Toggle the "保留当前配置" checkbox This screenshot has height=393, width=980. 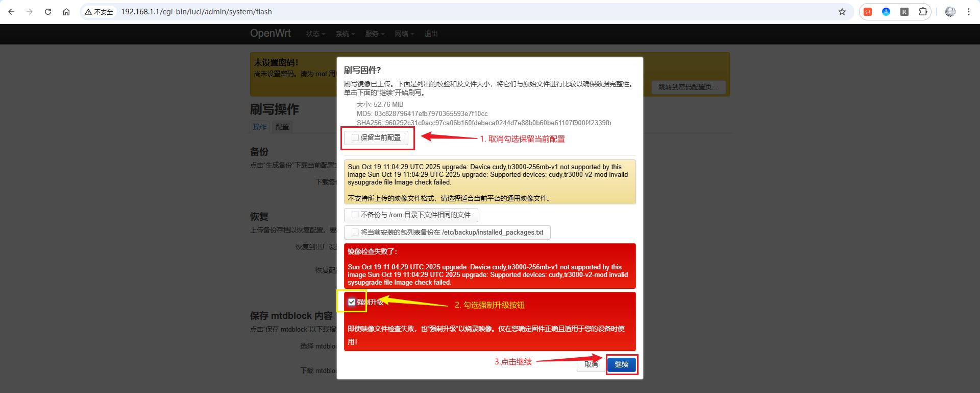pyautogui.click(x=355, y=137)
